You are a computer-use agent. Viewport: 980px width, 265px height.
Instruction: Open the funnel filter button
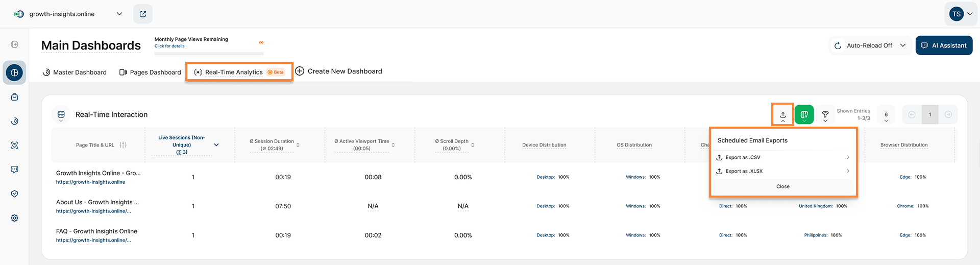tap(825, 114)
